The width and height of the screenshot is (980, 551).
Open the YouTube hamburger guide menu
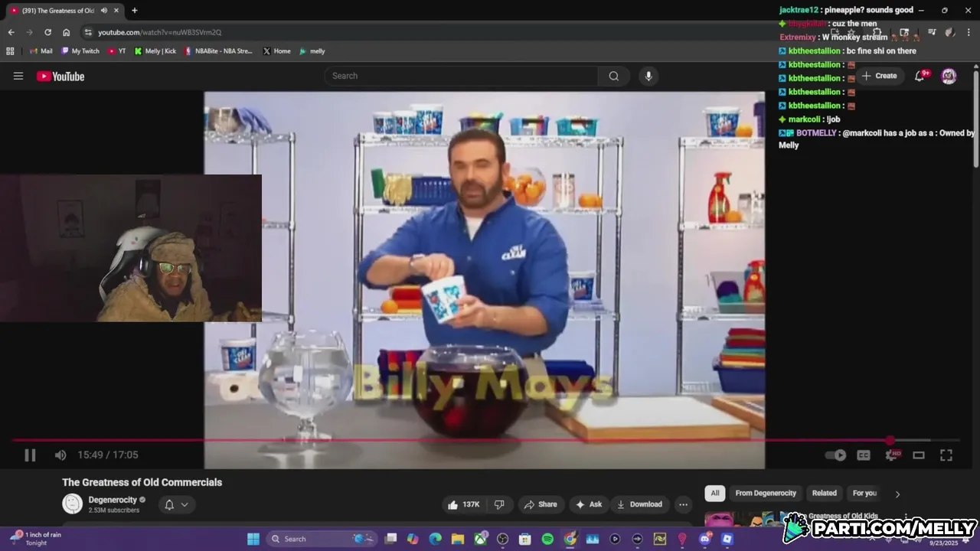(18, 76)
